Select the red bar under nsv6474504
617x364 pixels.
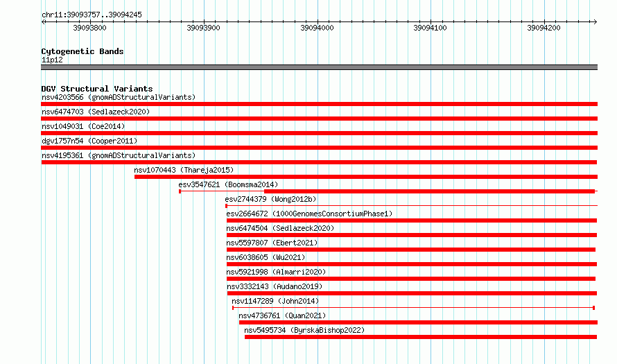tap(412, 235)
